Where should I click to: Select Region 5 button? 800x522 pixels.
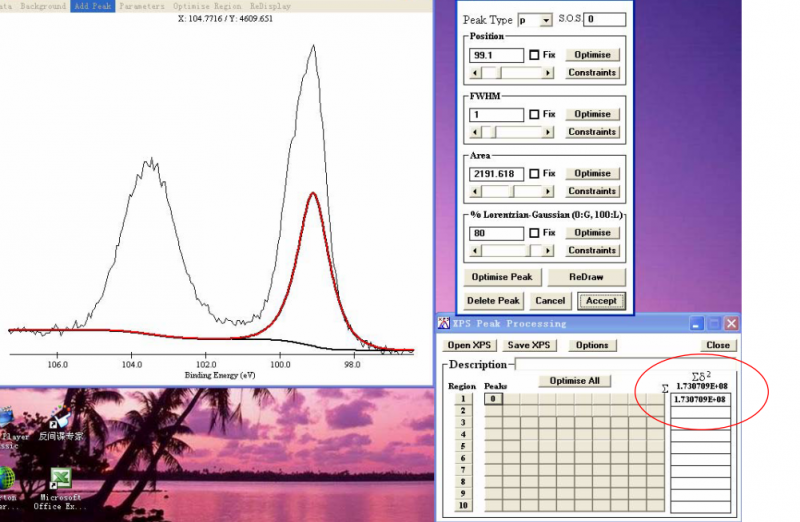[x=463, y=446]
